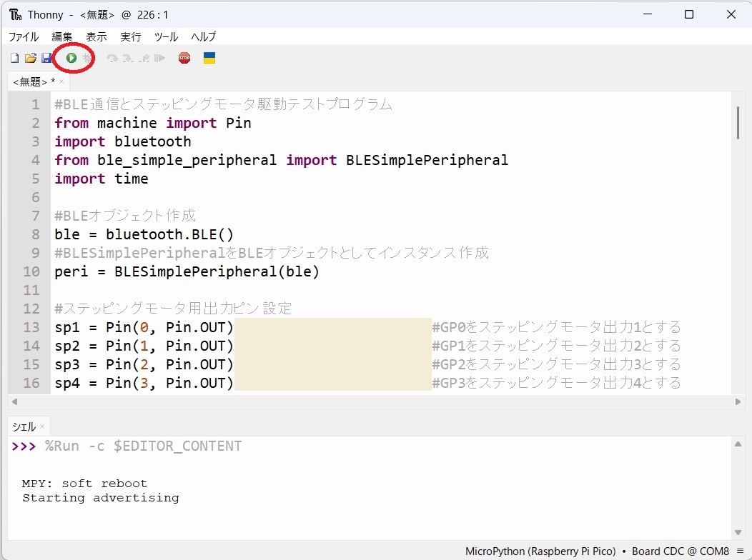Close the シェル panel tab

[42, 426]
